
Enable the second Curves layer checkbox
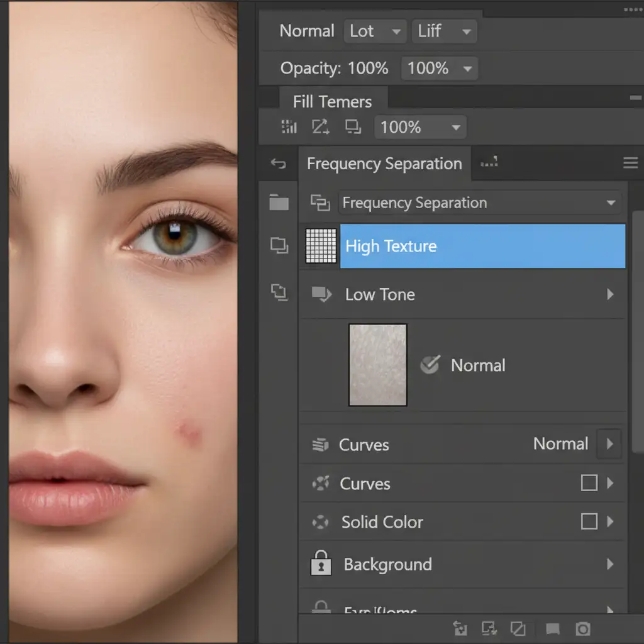pyautogui.click(x=589, y=483)
